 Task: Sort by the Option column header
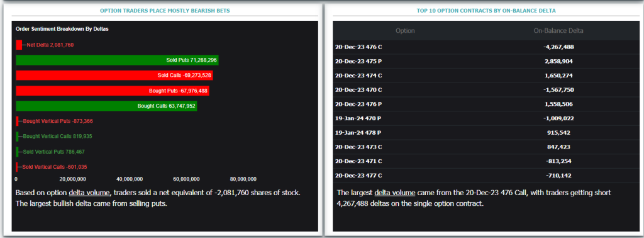tap(405, 30)
